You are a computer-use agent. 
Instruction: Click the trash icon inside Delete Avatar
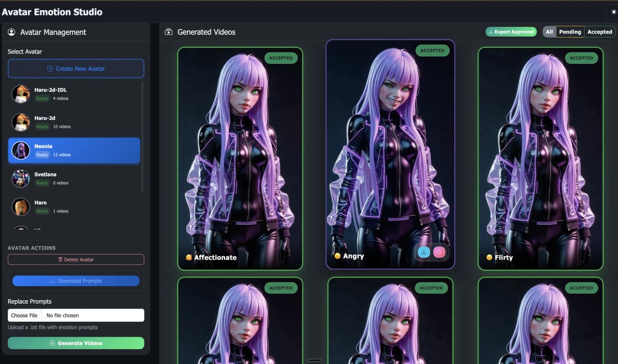[x=61, y=259]
